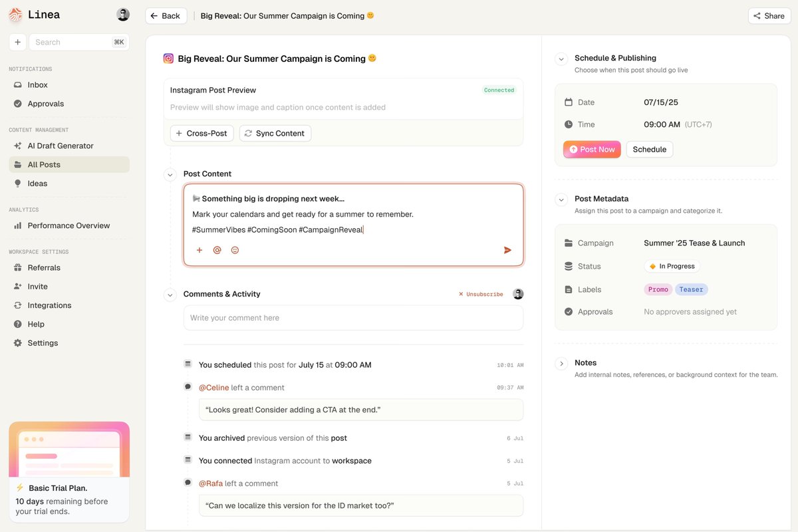
Task: Click the Linea logo in the sidebar
Action: [x=15, y=14]
